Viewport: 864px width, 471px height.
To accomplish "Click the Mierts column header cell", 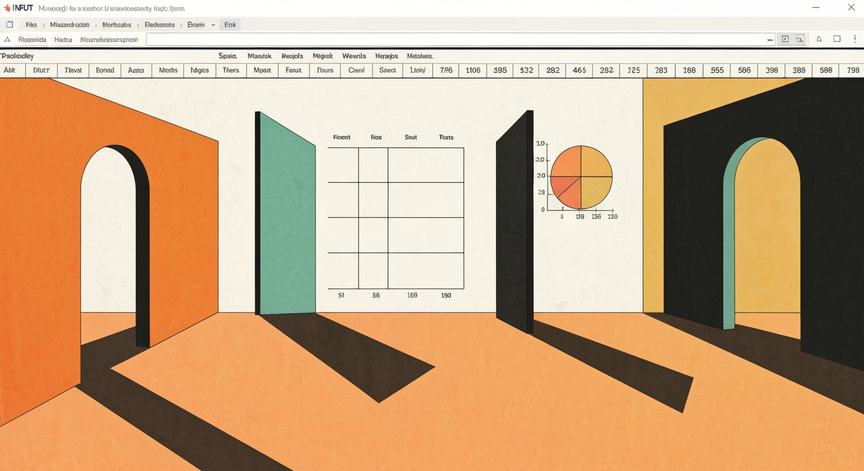I will tap(168, 70).
